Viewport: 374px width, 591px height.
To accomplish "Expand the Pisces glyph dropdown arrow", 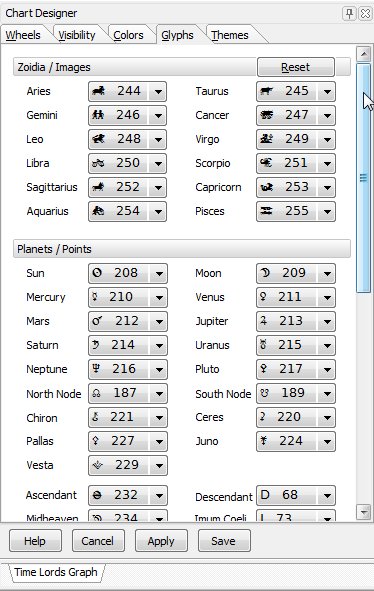I will [327, 211].
